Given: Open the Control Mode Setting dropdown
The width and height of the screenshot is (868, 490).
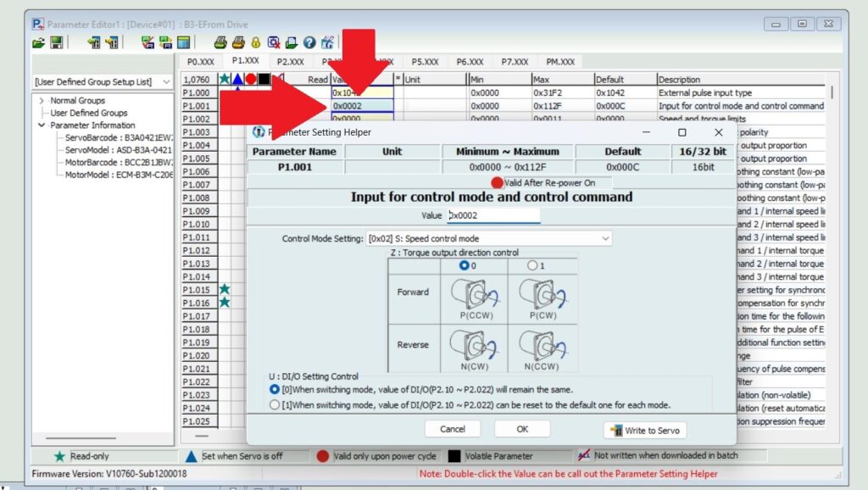Looking at the screenshot, I should [604, 239].
